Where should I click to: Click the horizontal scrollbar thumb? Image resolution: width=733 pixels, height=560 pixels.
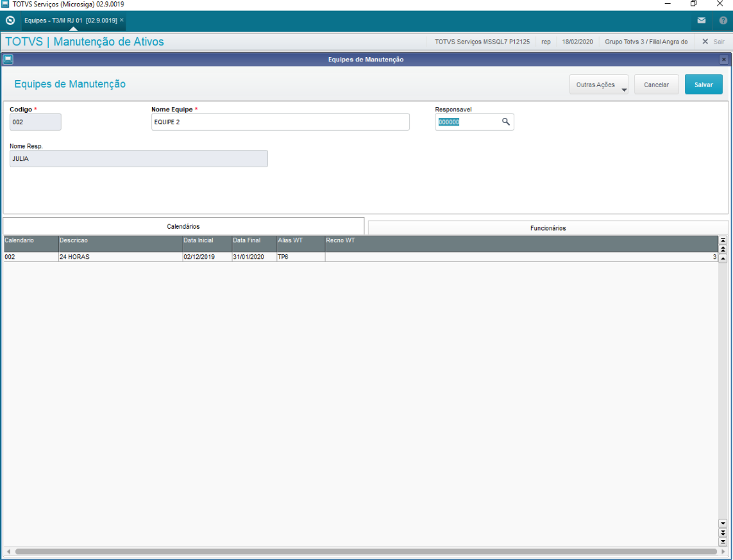(x=366, y=552)
